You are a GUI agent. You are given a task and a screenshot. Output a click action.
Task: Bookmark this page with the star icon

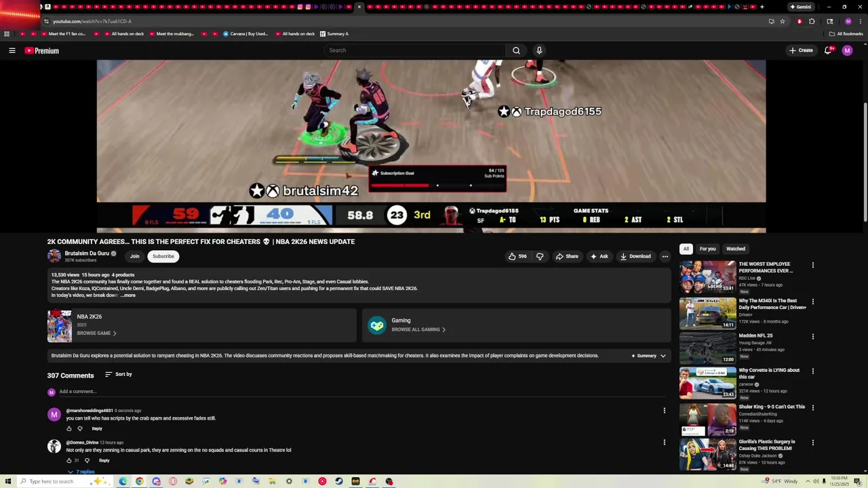click(x=782, y=21)
